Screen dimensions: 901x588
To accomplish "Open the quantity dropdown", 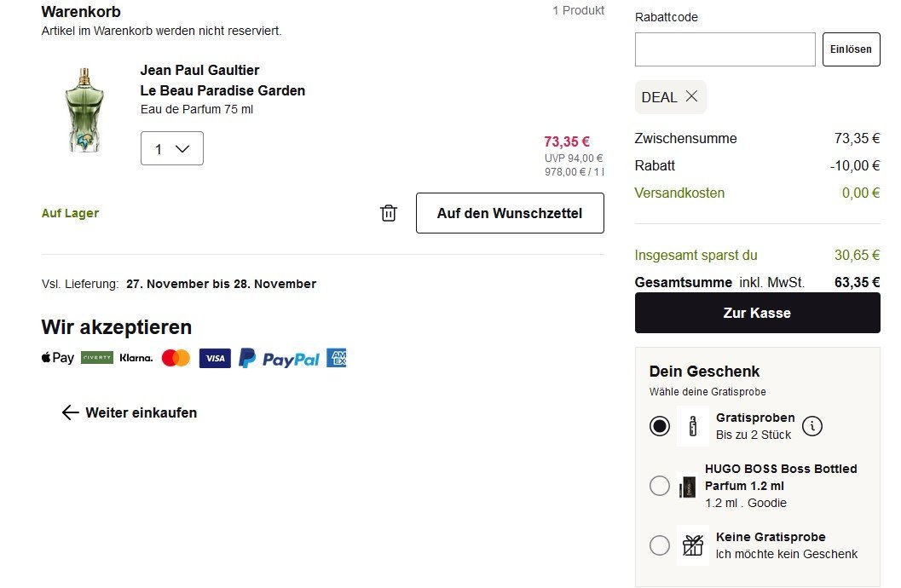I will click(172, 149).
